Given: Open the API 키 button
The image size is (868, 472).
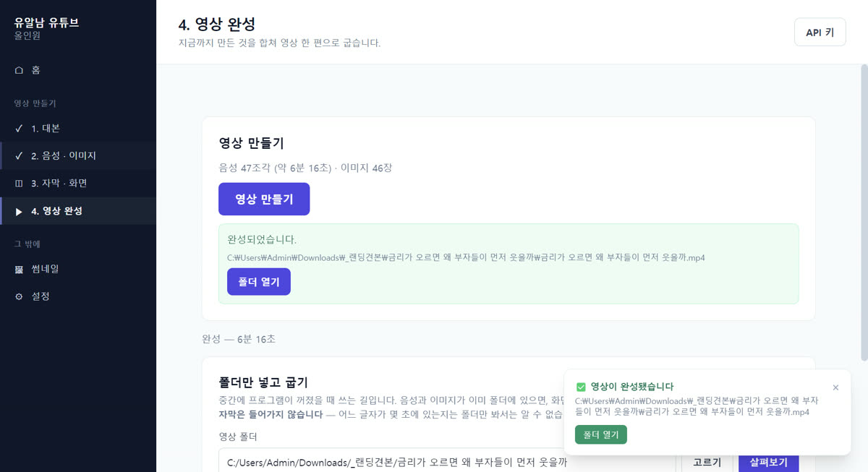Looking at the screenshot, I should (820, 32).
